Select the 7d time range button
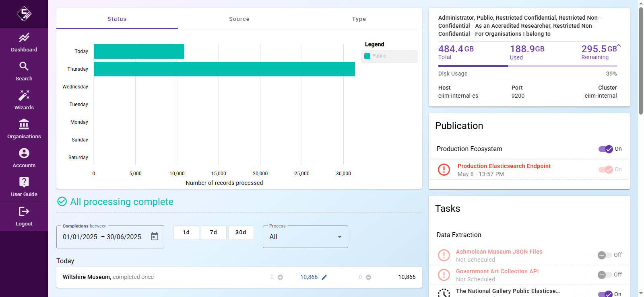Screen dimensions: 644x297 213,232
